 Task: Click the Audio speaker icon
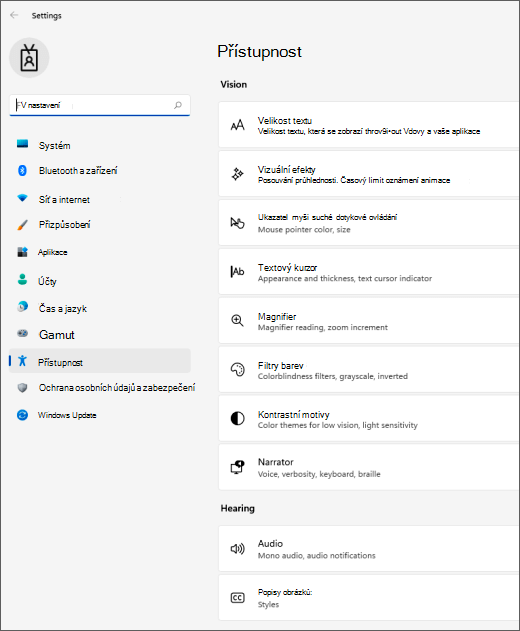tap(237, 549)
